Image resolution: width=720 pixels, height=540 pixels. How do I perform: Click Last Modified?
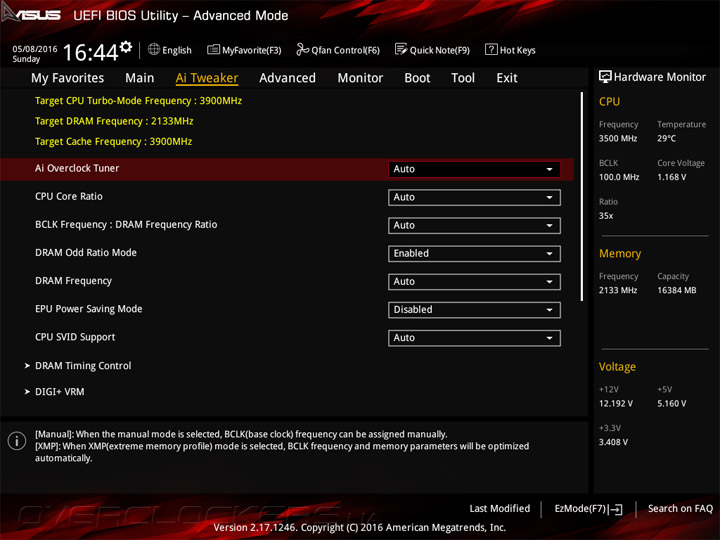[500, 508]
